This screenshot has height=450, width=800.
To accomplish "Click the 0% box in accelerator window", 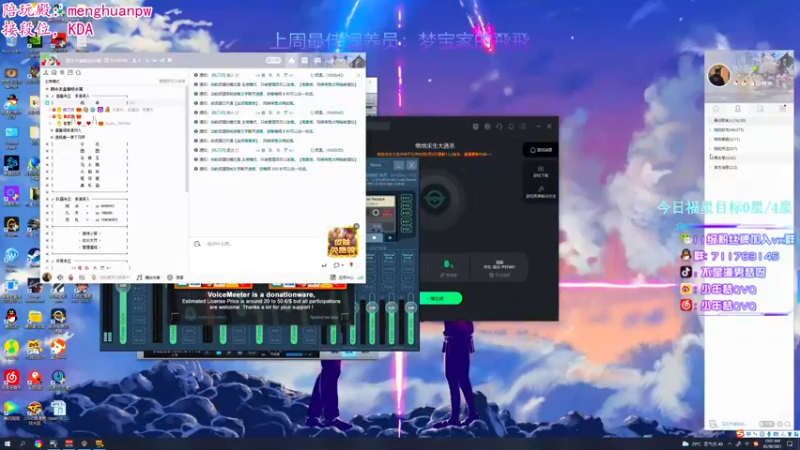I will 447,268.
